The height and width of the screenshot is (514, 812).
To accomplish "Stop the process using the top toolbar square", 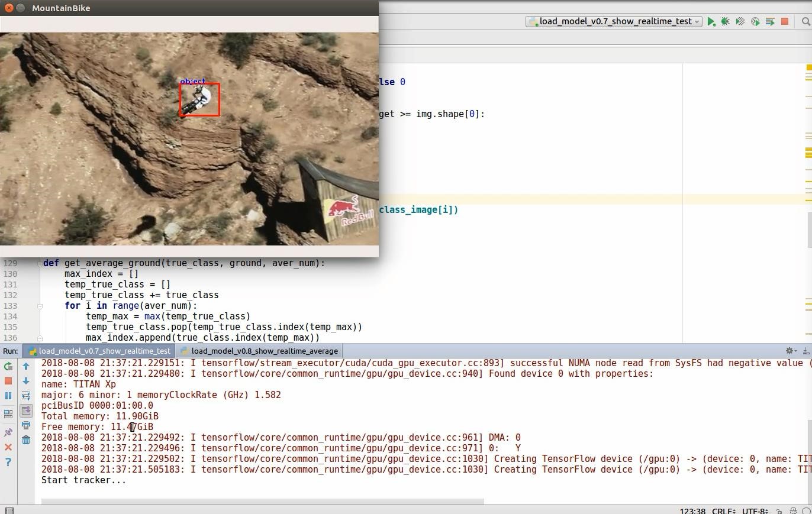I will point(785,21).
